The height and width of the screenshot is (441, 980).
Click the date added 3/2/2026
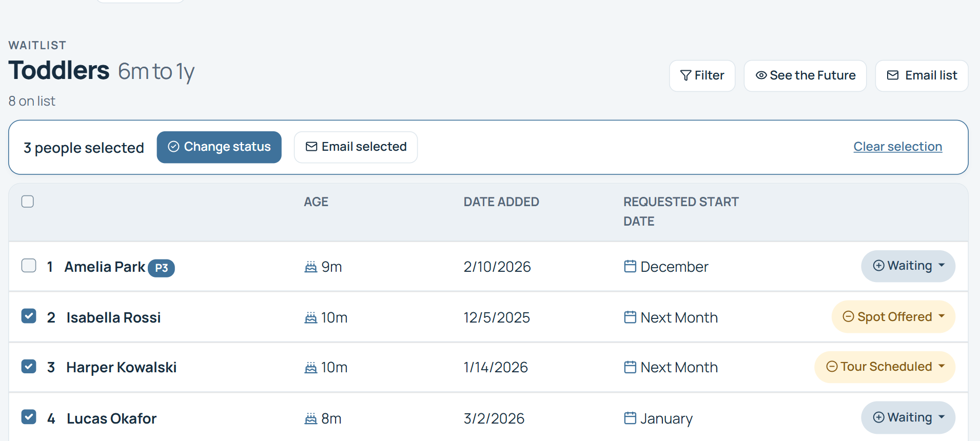(x=494, y=418)
